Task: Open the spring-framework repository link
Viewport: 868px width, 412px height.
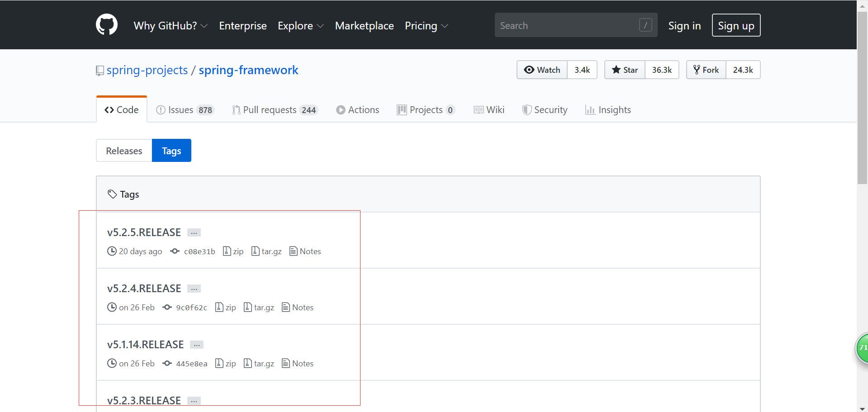Action: pyautogui.click(x=248, y=70)
